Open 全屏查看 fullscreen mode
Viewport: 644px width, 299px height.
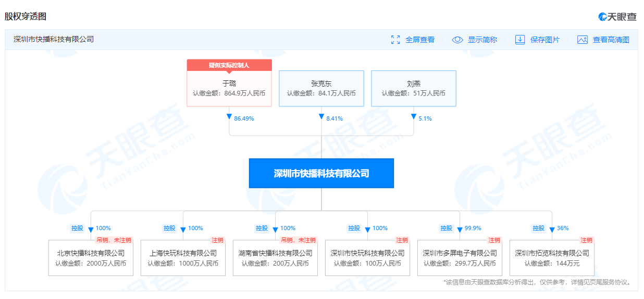(x=419, y=40)
